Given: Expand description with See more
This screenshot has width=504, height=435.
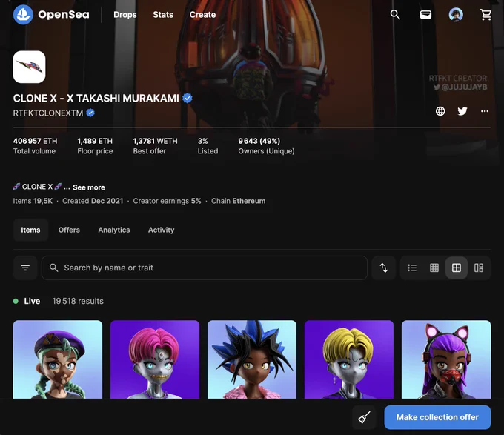Looking at the screenshot, I should [89, 187].
